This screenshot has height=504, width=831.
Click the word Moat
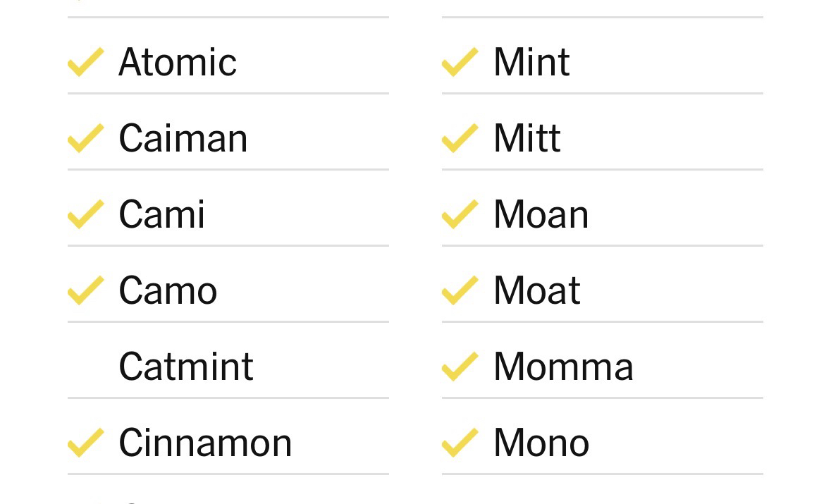pyautogui.click(x=537, y=290)
